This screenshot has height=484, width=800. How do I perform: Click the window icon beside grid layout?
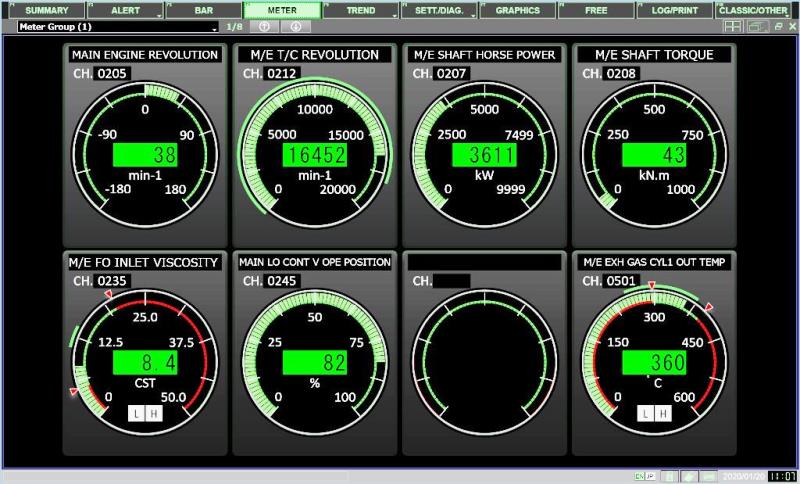pos(756,26)
